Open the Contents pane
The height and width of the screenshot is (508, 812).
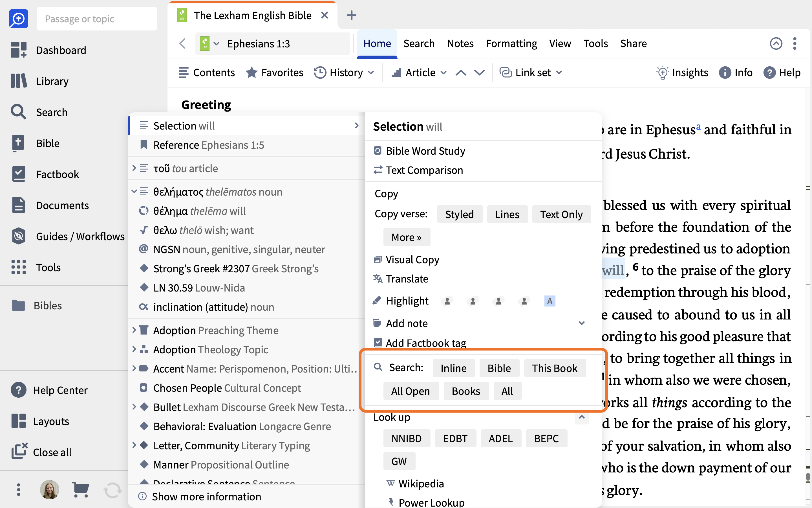[x=206, y=72]
